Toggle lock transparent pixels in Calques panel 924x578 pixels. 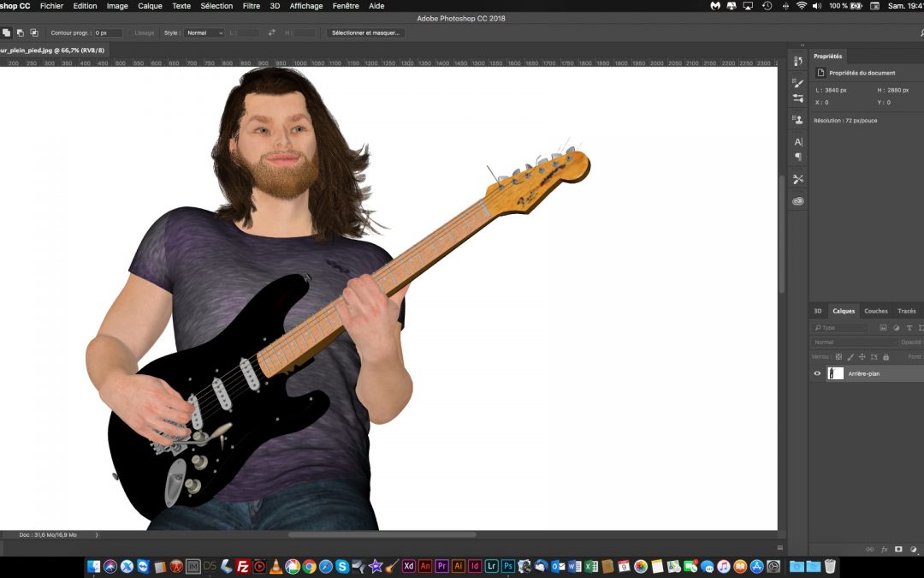(x=838, y=356)
